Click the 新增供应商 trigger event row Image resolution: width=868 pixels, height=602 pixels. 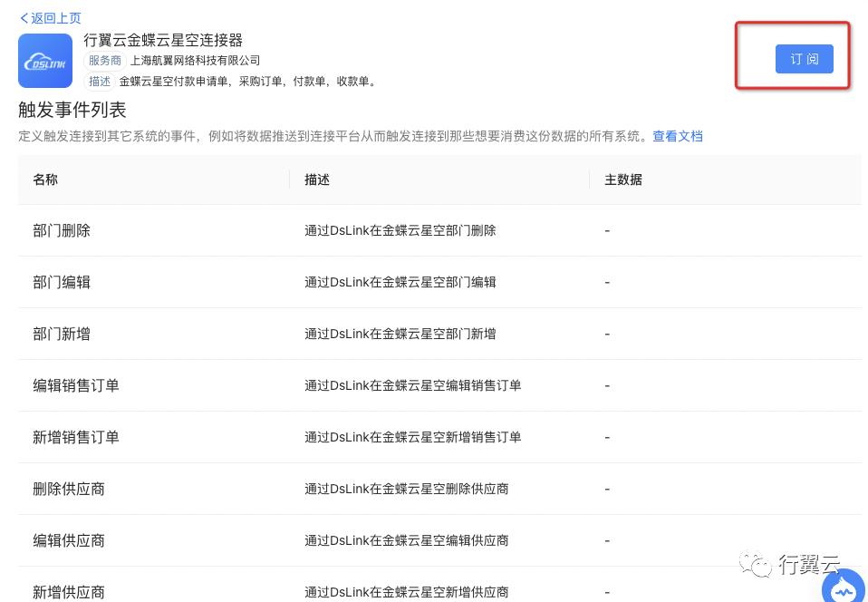(x=69, y=592)
